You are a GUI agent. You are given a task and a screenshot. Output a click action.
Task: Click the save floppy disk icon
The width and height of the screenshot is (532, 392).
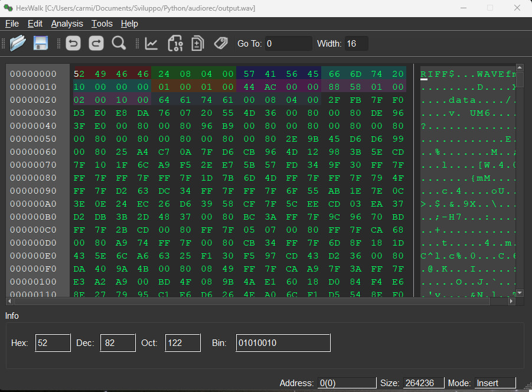click(x=40, y=44)
